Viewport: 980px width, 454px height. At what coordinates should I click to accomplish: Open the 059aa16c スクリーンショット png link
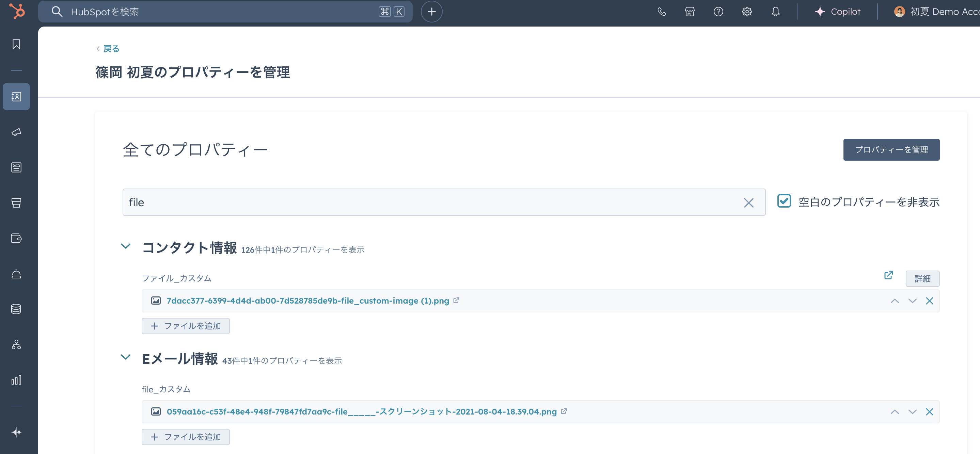tap(361, 411)
